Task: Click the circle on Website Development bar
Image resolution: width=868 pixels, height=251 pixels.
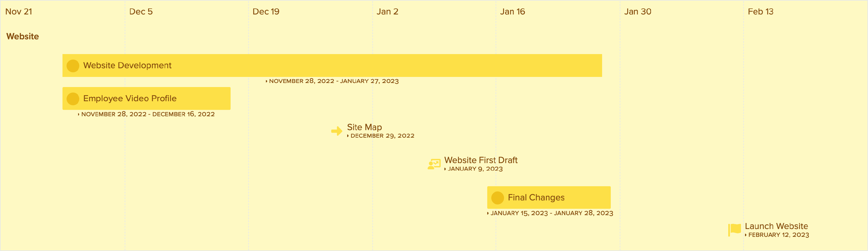Action: coord(73,66)
